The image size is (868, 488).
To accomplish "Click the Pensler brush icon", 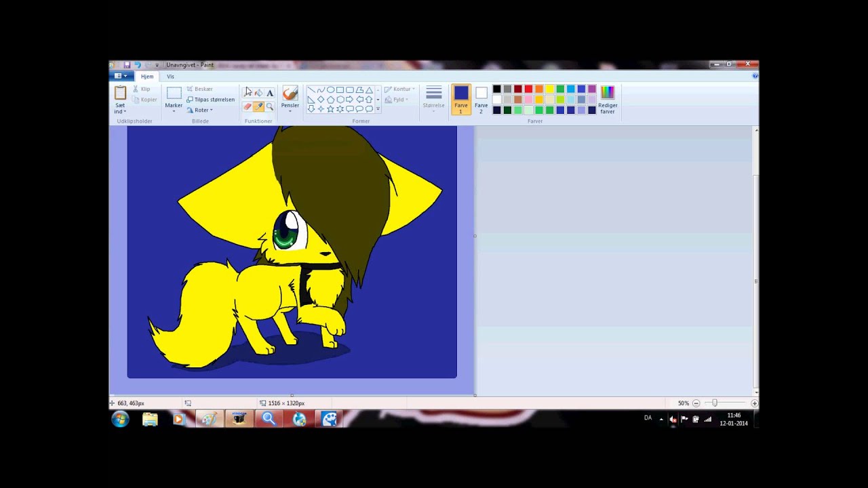I will [x=290, y=94].
